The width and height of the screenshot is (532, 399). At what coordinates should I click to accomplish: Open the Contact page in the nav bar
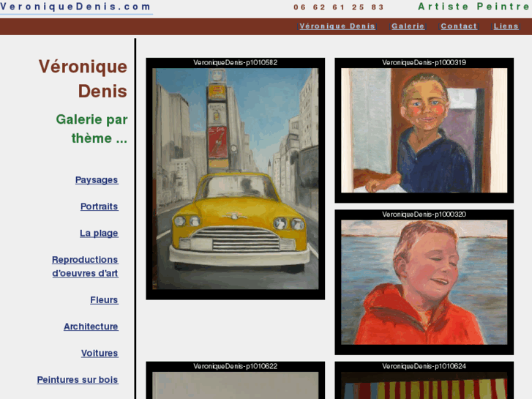pyautogui.click(x=459, y=26)
